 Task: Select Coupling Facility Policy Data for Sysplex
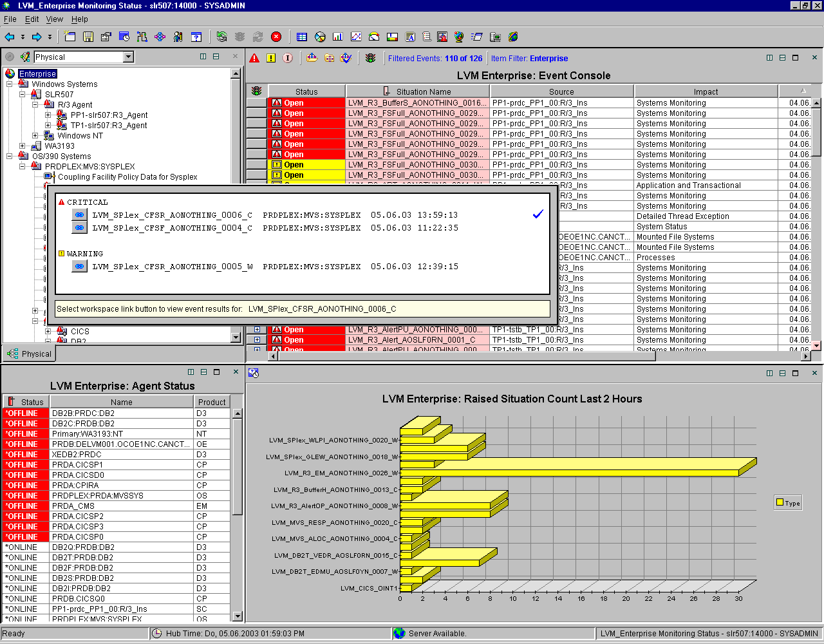(x=127, y=177)
